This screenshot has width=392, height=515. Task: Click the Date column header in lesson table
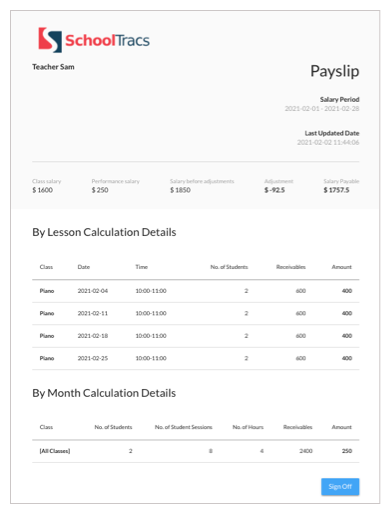tap(84, 267)
